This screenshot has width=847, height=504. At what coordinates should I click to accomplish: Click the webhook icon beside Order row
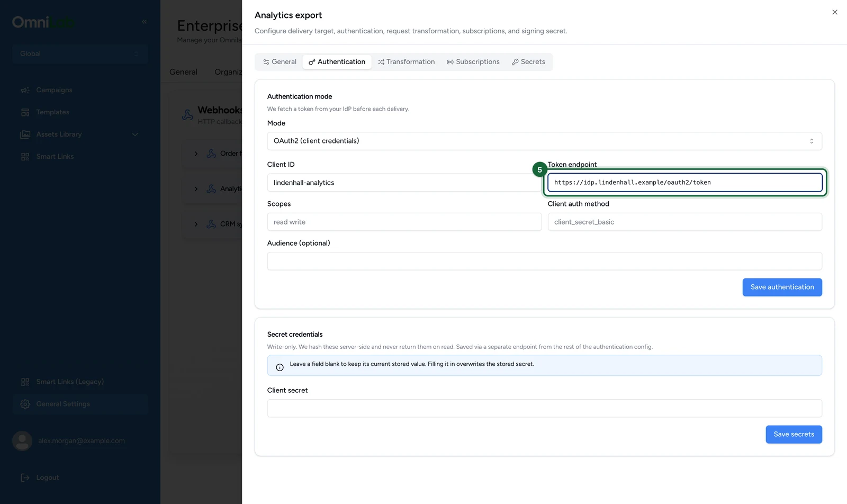point(211,154)
